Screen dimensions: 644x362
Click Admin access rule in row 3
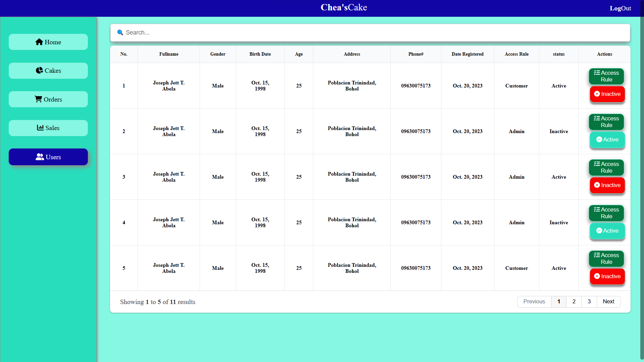coord(517,177)
